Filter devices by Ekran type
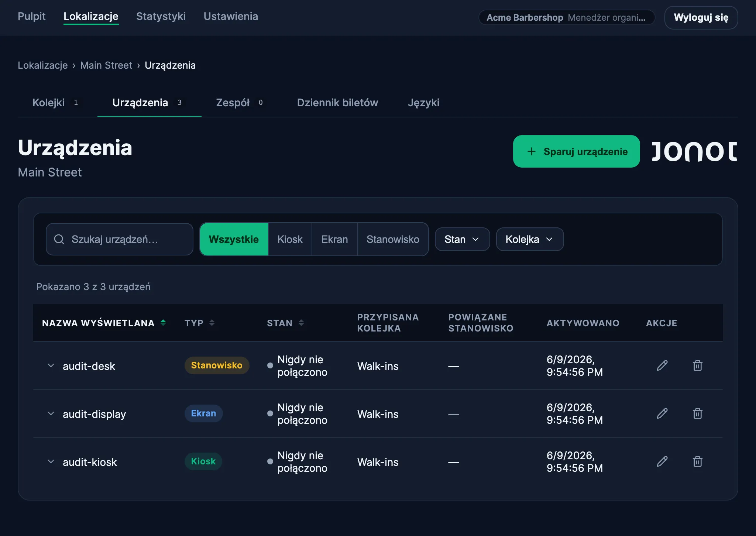Screen dimensions: 756x536 (x=334, y=239)
